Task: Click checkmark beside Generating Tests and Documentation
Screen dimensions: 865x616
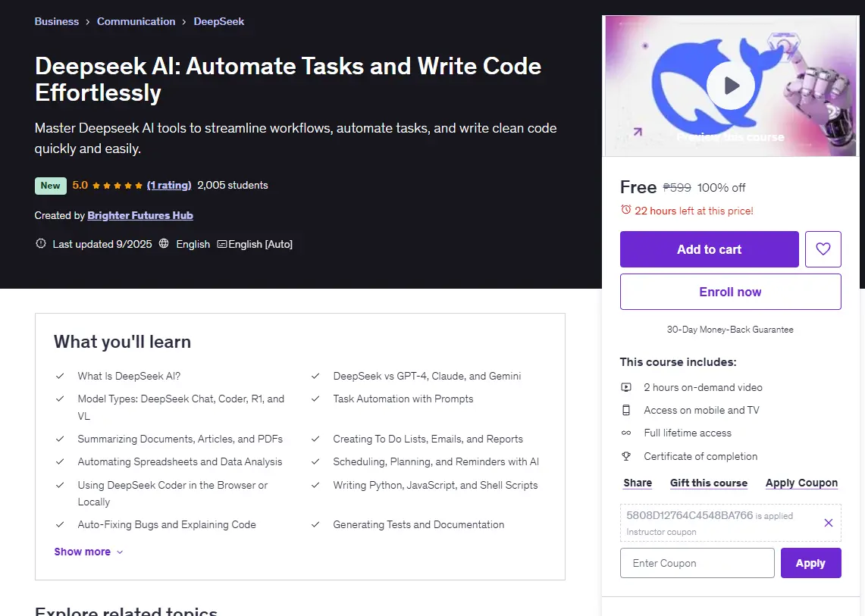Action: point(315,524)
